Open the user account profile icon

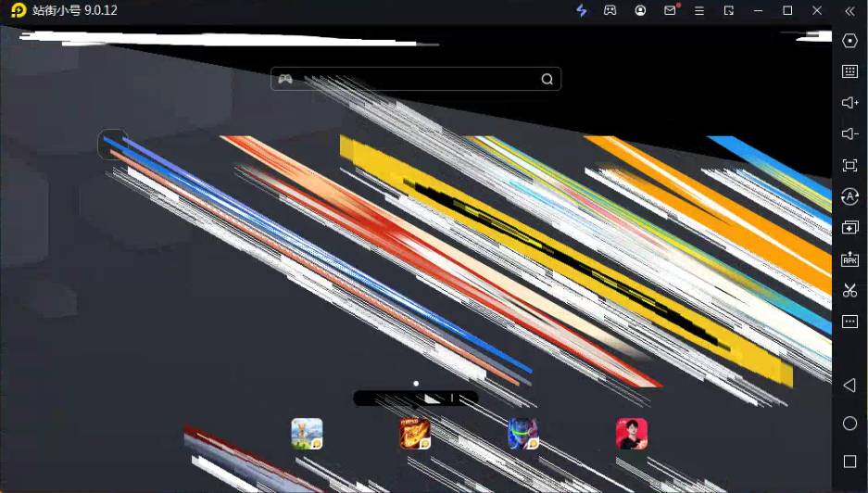click(640, 10)
